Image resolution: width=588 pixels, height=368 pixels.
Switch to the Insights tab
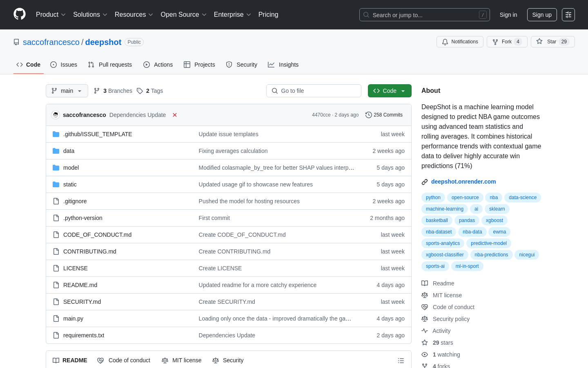click(x=283, y=65)
